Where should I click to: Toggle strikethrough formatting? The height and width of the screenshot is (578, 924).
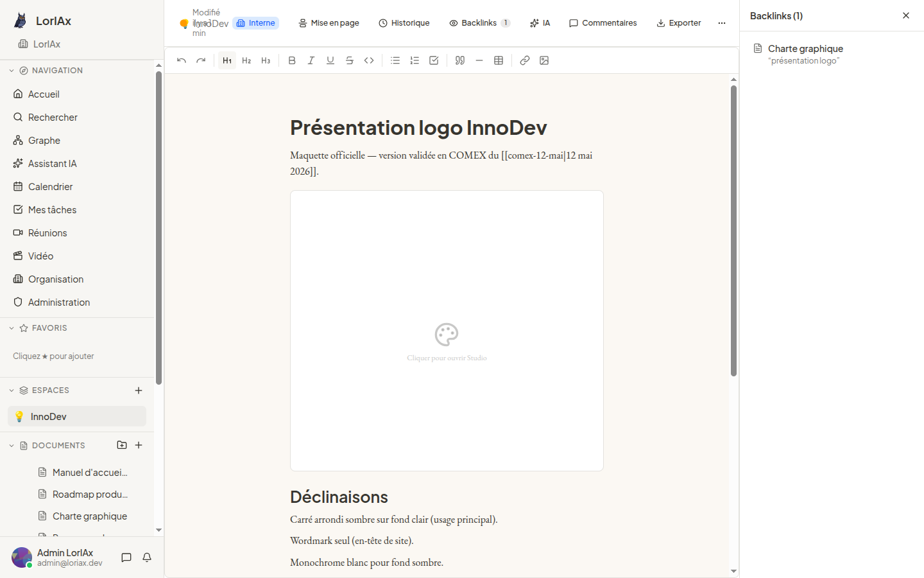pyautogui.click(x=350, y=60)
